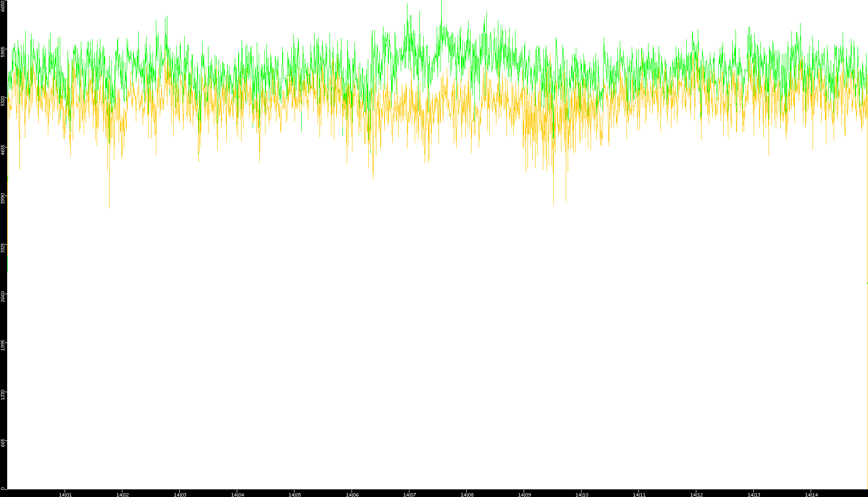Pick the 14:04 time marker
The image size is (868, 497).
coord(237,495)
